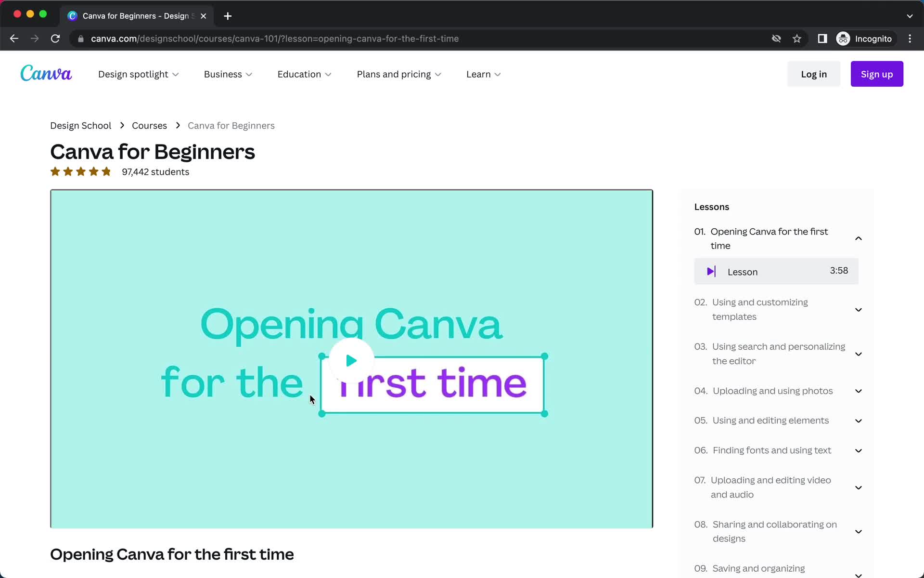This screenshot has height=578, width=924.
Task: Click the bookmark star in the address bar
Action: [796, 39]
